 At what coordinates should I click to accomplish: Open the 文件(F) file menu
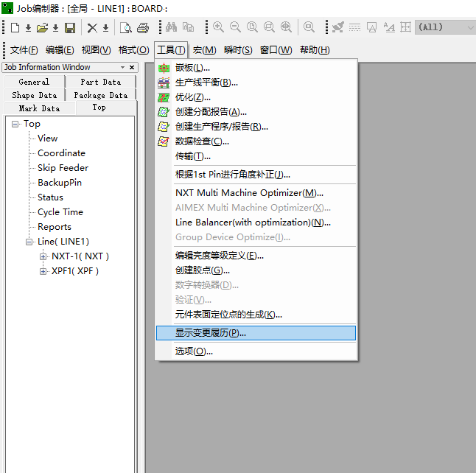click(x=24, y=50)
